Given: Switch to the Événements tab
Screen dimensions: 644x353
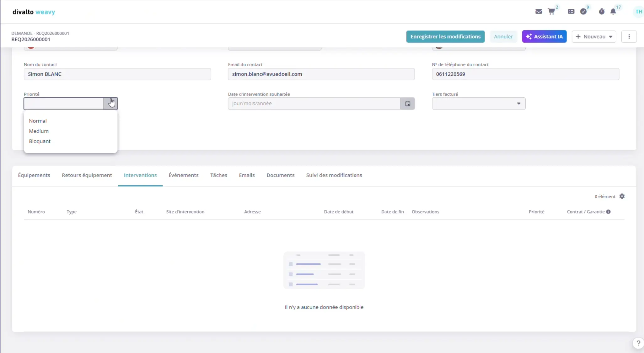Looking at the screenshot, I should pos(184,175).
